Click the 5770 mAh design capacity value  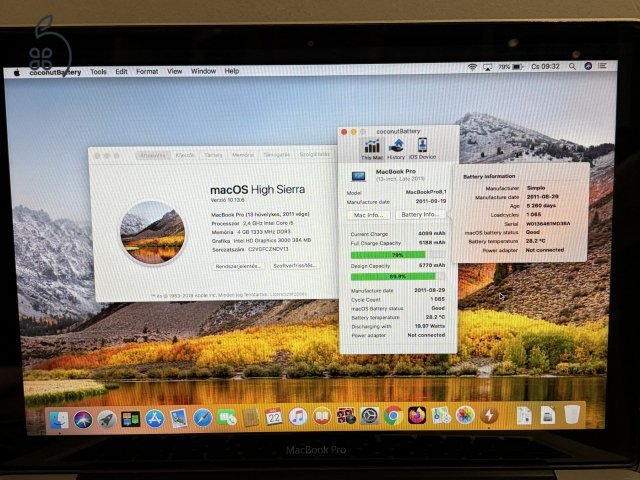pos(432,265)
